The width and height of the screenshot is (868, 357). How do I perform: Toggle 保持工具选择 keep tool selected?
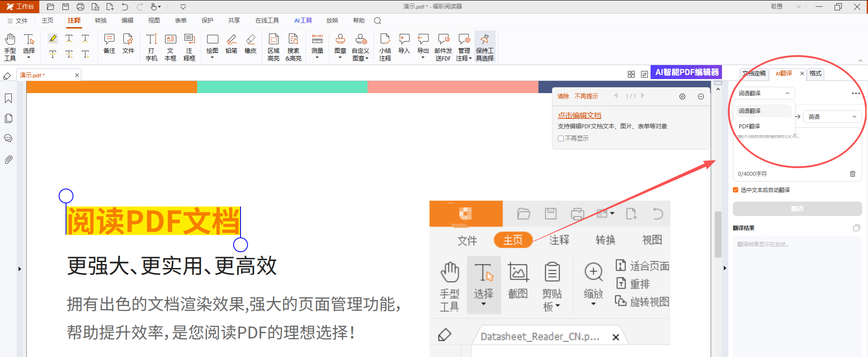point(485,47)
